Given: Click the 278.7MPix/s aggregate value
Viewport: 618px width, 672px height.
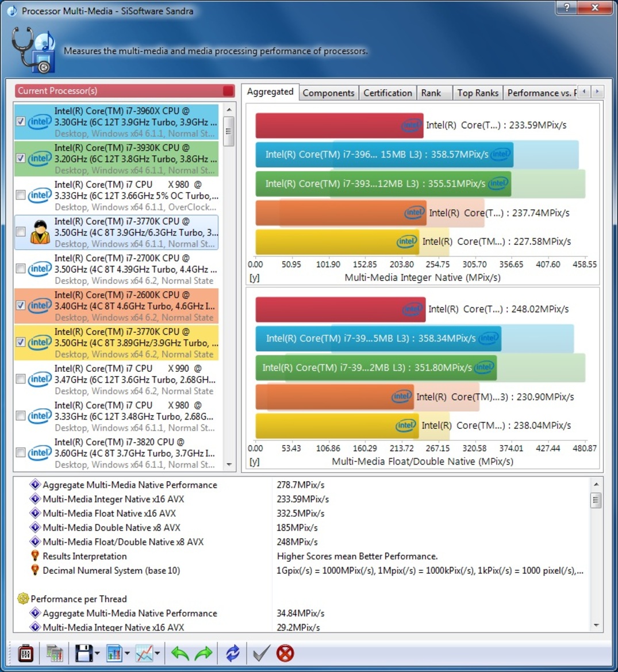Looking at the screenshot, I should [301, 485].
